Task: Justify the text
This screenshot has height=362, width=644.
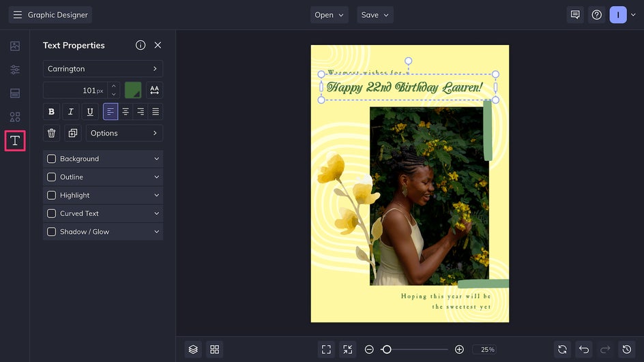Action: 156,112
